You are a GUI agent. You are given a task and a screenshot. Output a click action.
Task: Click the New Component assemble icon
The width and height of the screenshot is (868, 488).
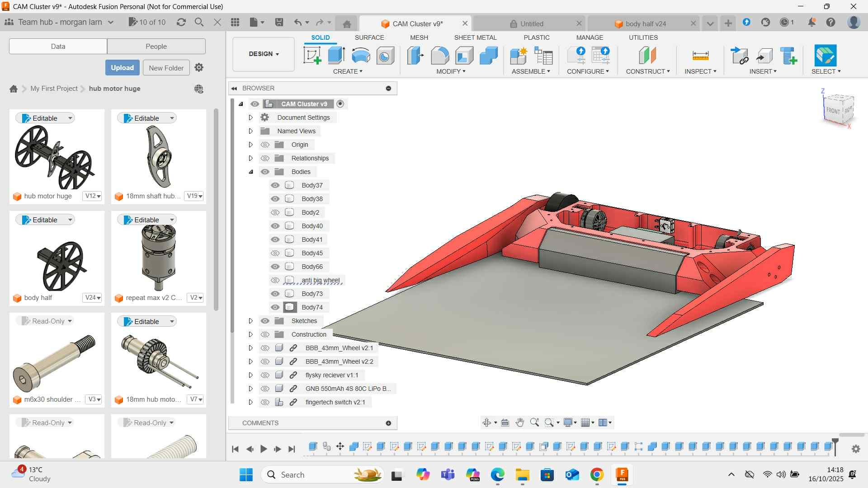[x=518, y=56]
